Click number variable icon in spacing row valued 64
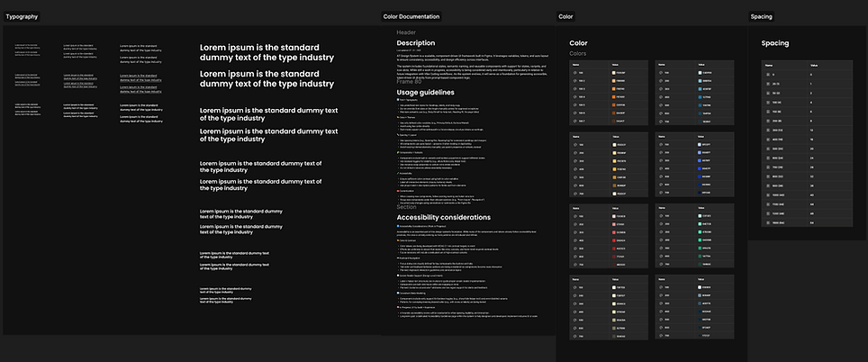Image resolution: width=868 pixels, height=362 pixels. (768, 222)
